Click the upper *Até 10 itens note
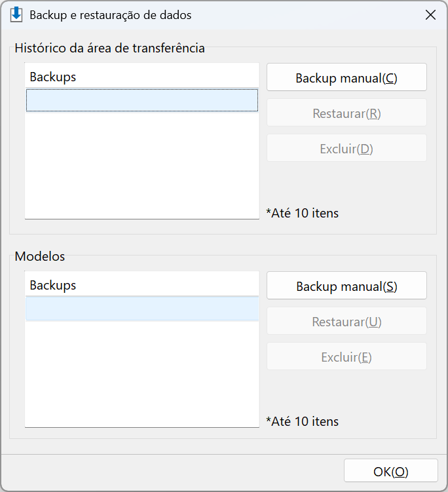The image size is (448, 492). (x=303, y=213)
